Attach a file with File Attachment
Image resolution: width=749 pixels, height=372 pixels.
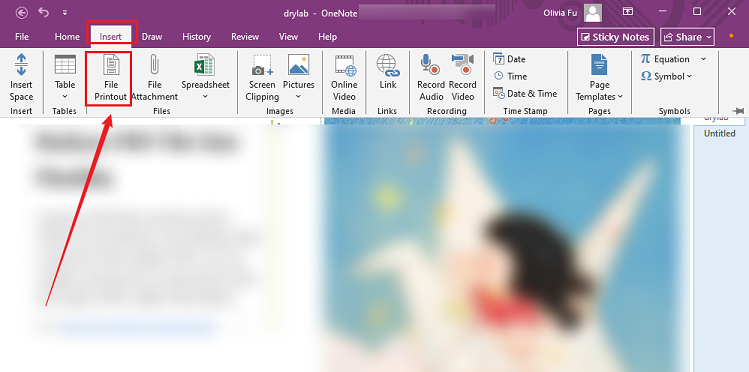[x=154, y=78]
